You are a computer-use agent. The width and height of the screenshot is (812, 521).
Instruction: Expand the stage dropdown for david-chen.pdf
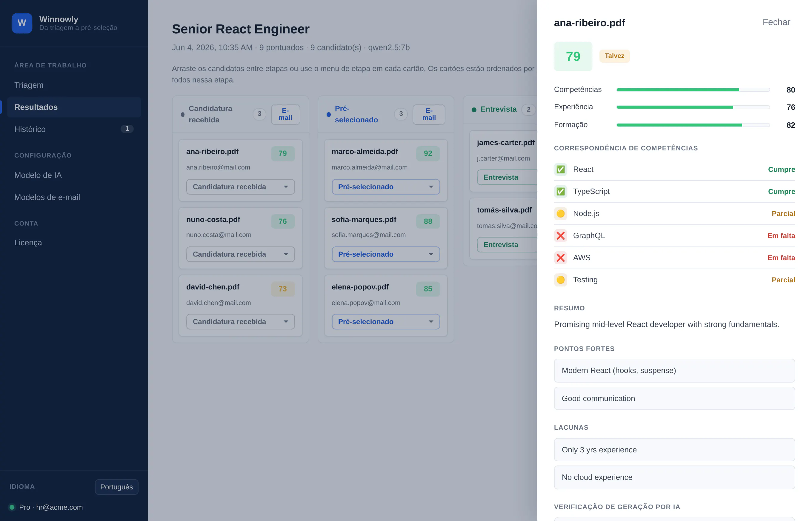pyautogui.click(x=240, y=322)
